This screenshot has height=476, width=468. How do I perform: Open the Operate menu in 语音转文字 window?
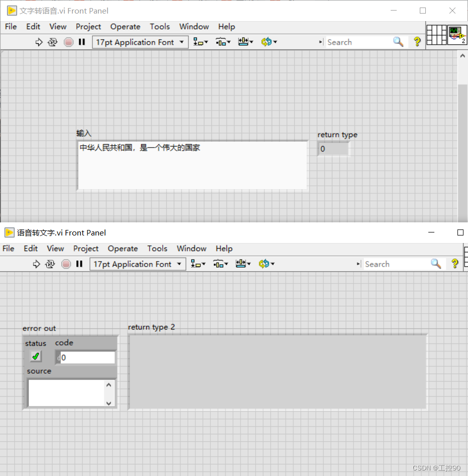tap(123, 249)
